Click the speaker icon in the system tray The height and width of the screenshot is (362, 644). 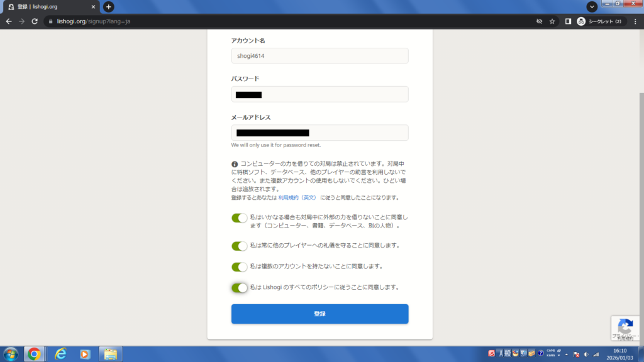pyautogui.click(x=586, y=355)
